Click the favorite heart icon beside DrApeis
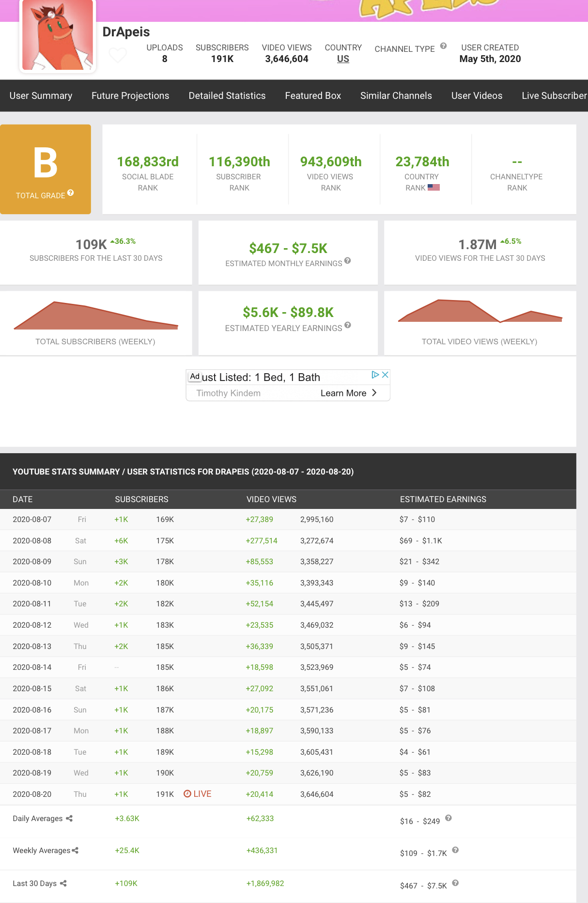Screen dimensions: 588x903 (118, 55)
